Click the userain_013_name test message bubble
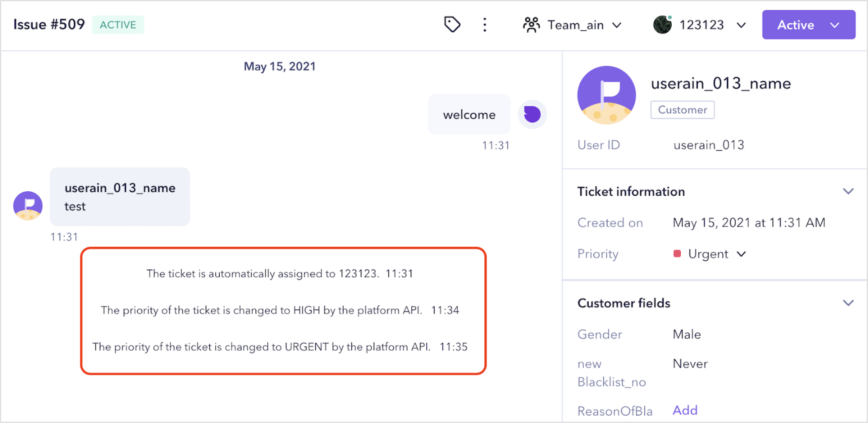This screenshot has width=868, height=423. coord(120,197)
